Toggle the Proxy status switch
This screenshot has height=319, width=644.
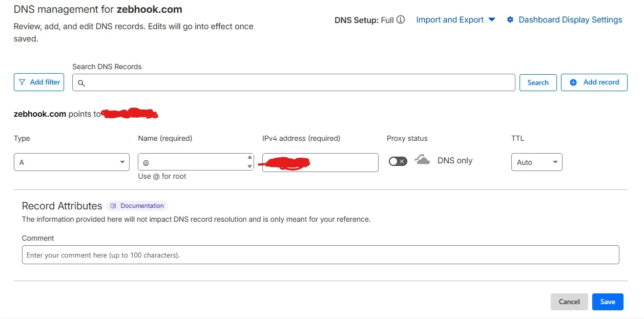pos(398,161)
